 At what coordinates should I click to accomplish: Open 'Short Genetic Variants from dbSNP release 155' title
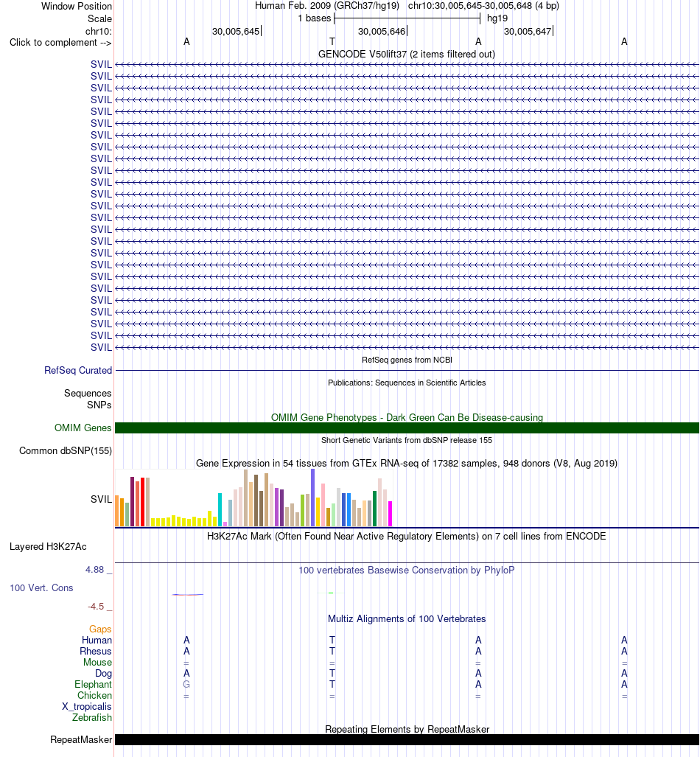tap(407, 440)
